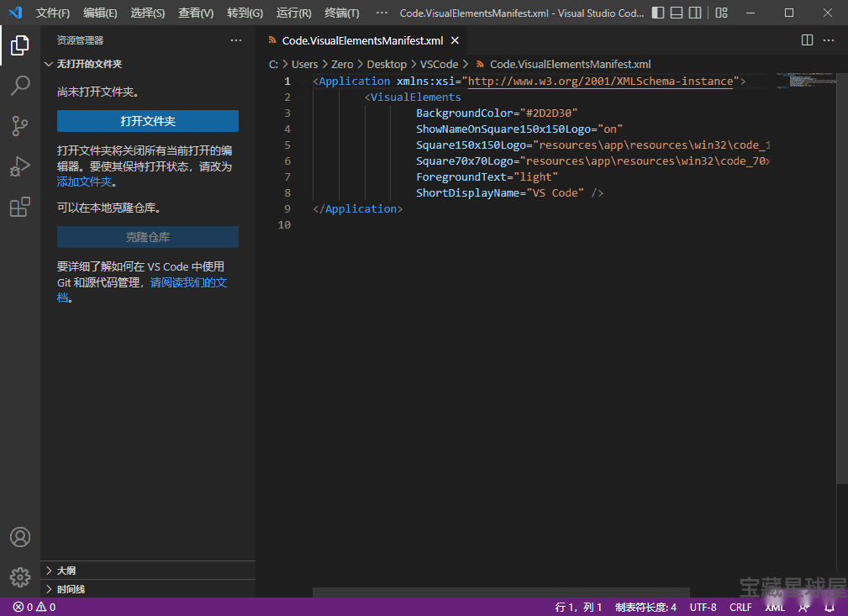Open the customize layout icon

click(x=721, y=13)
